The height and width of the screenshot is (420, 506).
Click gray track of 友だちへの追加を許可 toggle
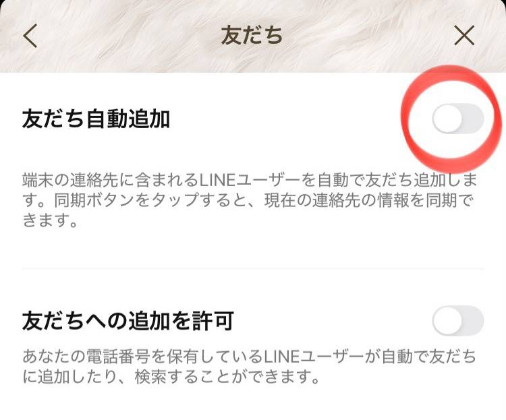pos(474,320)
